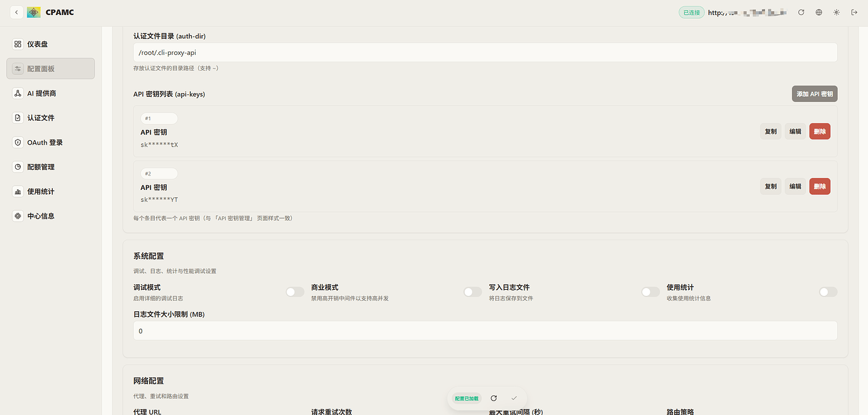Toggle 调试模式 switch
The image size is (868, 415).
[x=295, y=292]
